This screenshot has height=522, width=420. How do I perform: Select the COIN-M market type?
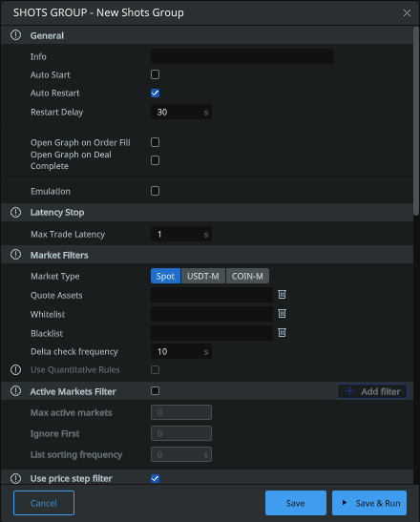pyautogui.click(x=247, y=276)
